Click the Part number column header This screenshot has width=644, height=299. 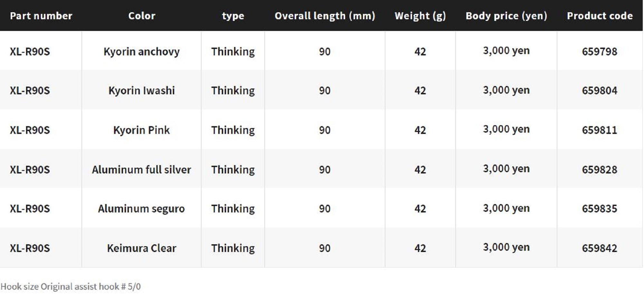(x=41, y=16)
